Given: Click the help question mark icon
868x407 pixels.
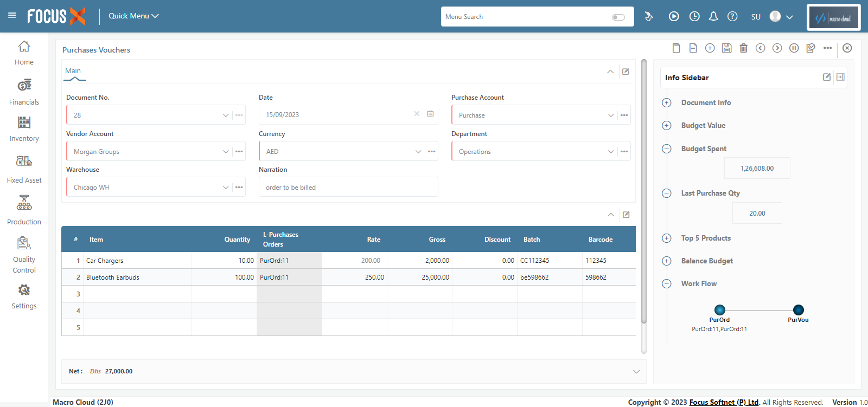Looking at the screenshot, I should coord(732,17).
